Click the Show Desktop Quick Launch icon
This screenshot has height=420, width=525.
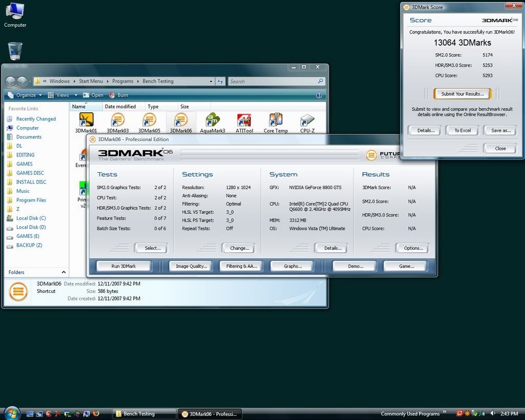30,414
